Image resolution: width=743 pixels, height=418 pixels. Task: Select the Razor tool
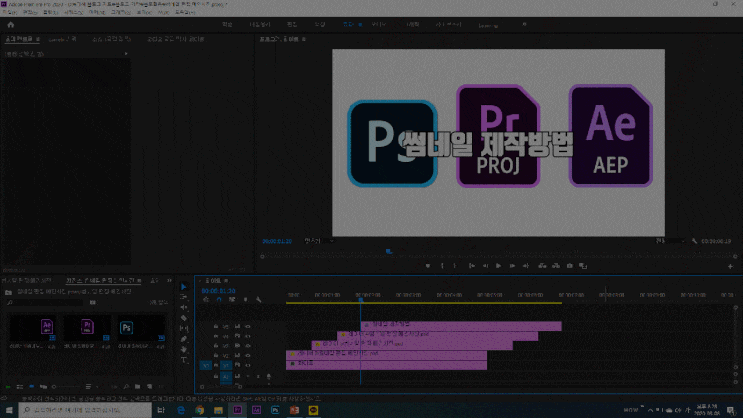point(184,318)
